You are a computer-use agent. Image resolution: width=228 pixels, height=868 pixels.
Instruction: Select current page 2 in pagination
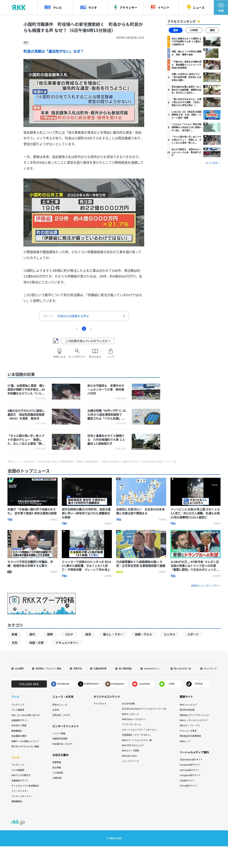coord(84,329)
